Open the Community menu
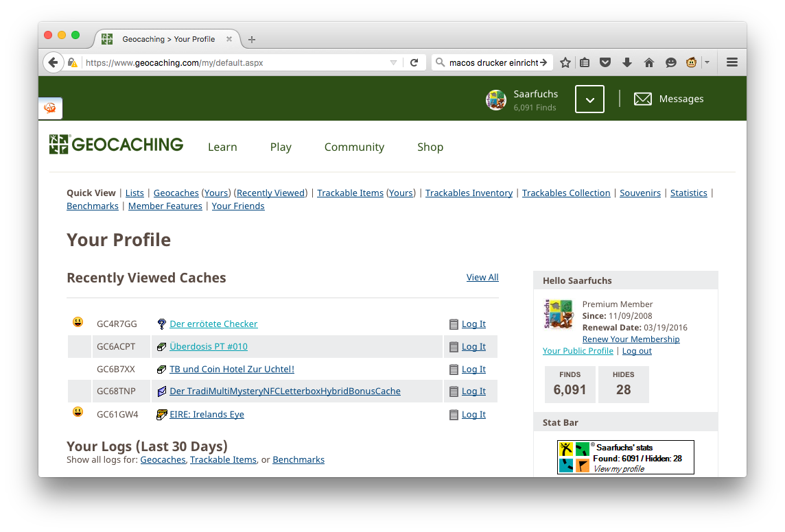This screenshot has width=785, height=532. tap(355, 147)
